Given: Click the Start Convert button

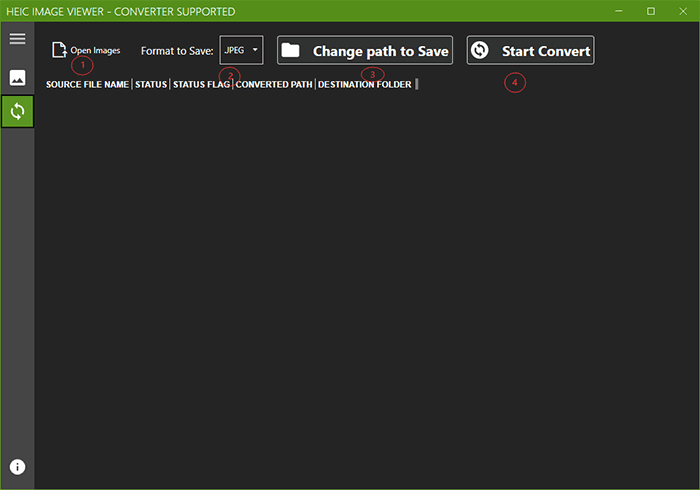Looking at the screenshot, I should tap(530, 50).
